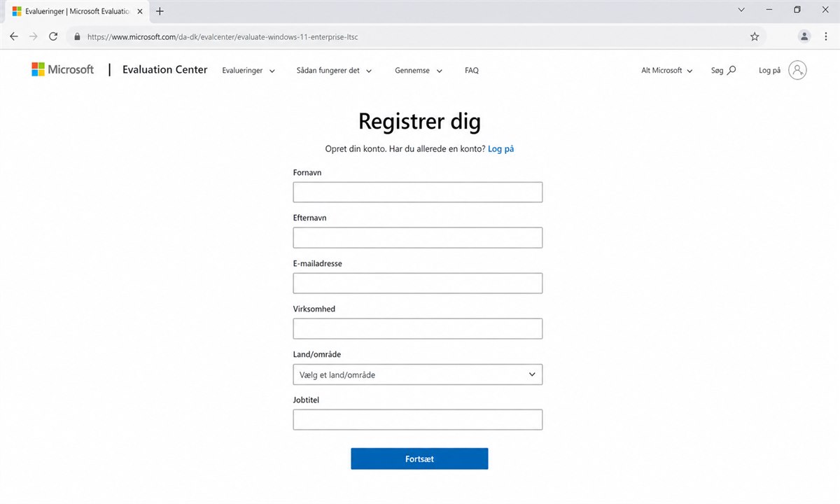Screen dimensions: 840x504
Task: Click the Registrer dig heading
Action: click(419, 122)
